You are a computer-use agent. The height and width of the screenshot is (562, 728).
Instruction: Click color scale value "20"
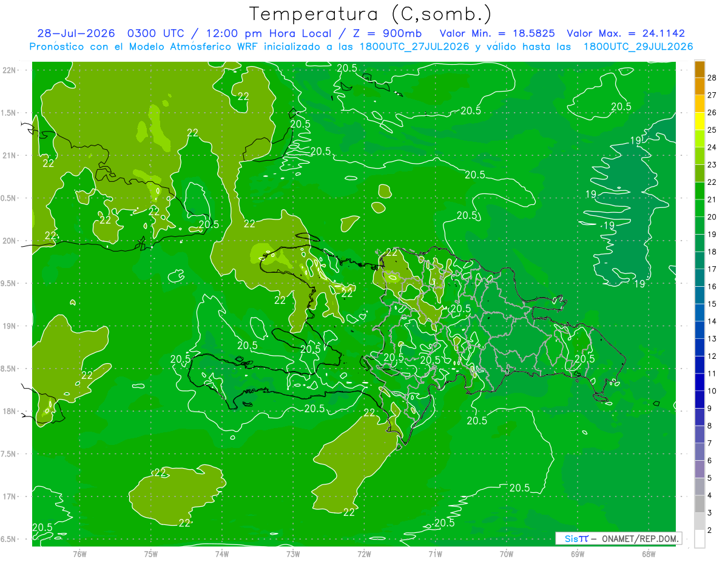(x=712, y=217)
